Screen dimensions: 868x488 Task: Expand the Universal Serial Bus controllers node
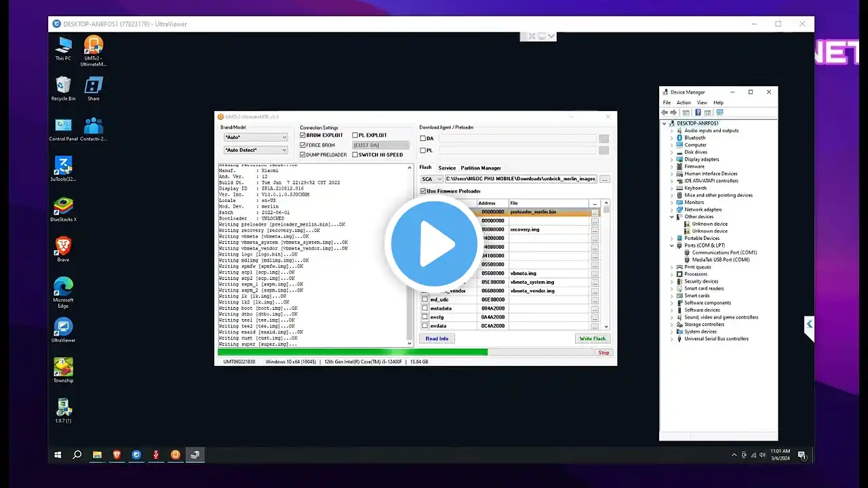coord(672,339)
